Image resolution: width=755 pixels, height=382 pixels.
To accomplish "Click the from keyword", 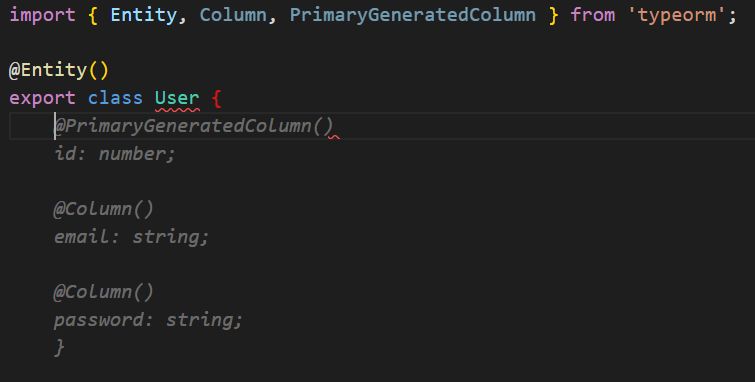I will [593, 15].
